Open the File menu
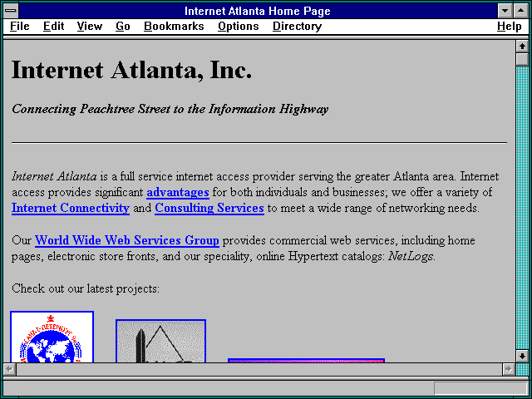The image size is (532, 399). [x=19, y=27]
